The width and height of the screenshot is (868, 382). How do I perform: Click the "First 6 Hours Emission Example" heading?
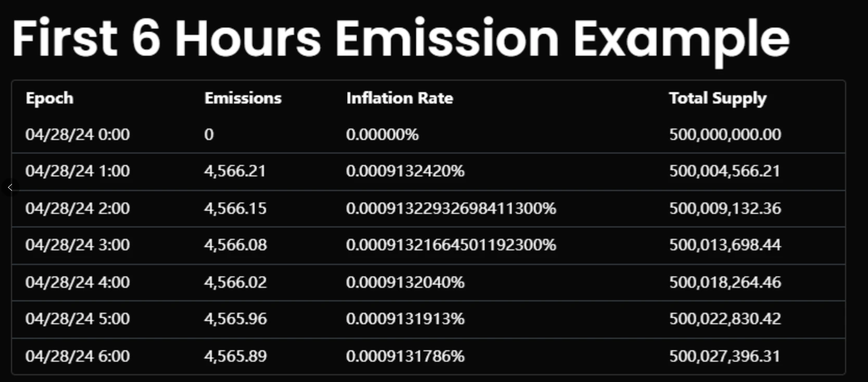pyautogui.click(x=400, y=39)
